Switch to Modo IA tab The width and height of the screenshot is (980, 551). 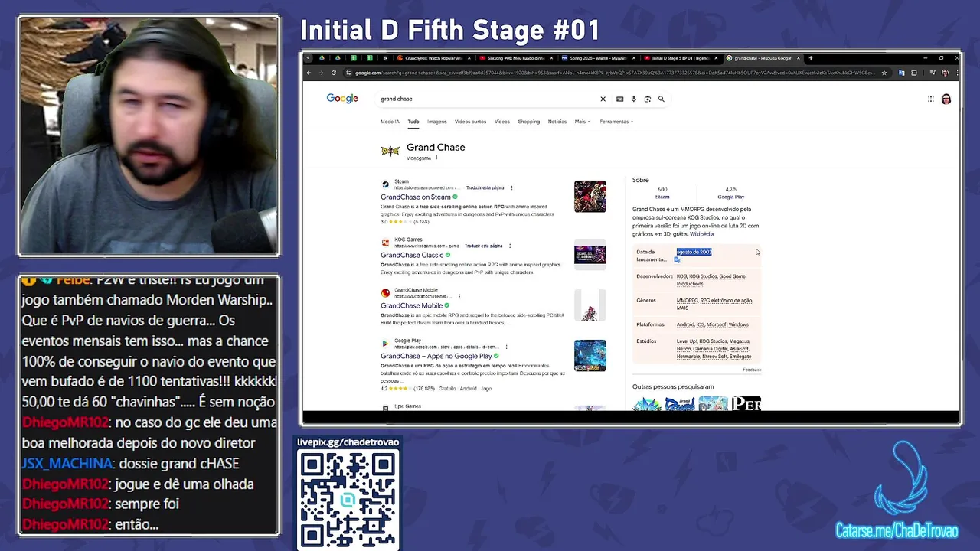click(390, 122)
